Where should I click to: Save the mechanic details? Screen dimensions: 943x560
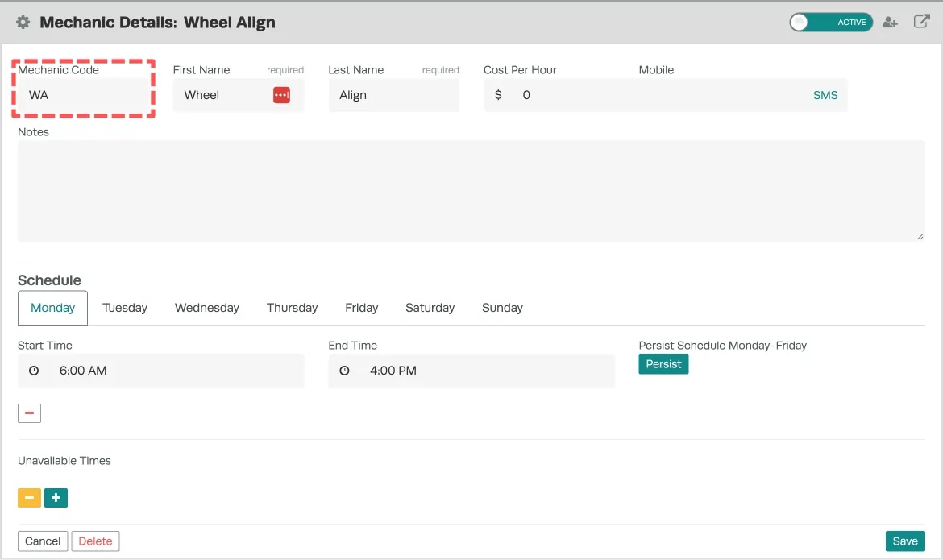(905, 541)
